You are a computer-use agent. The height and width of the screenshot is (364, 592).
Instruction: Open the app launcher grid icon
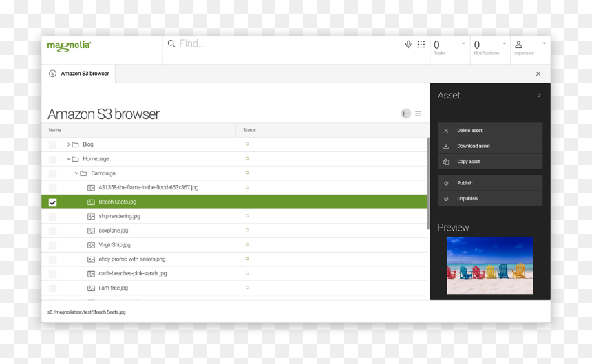[x=421, y=45]
